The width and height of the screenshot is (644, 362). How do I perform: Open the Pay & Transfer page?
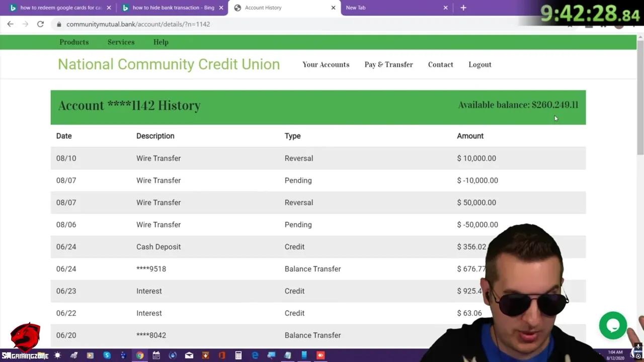coord(388,64)
